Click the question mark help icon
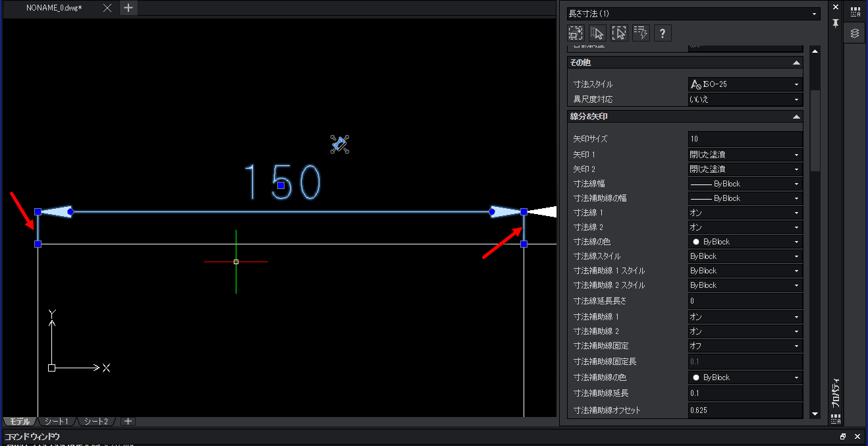The height and width of the screenshot is (446, 868). 663,33
